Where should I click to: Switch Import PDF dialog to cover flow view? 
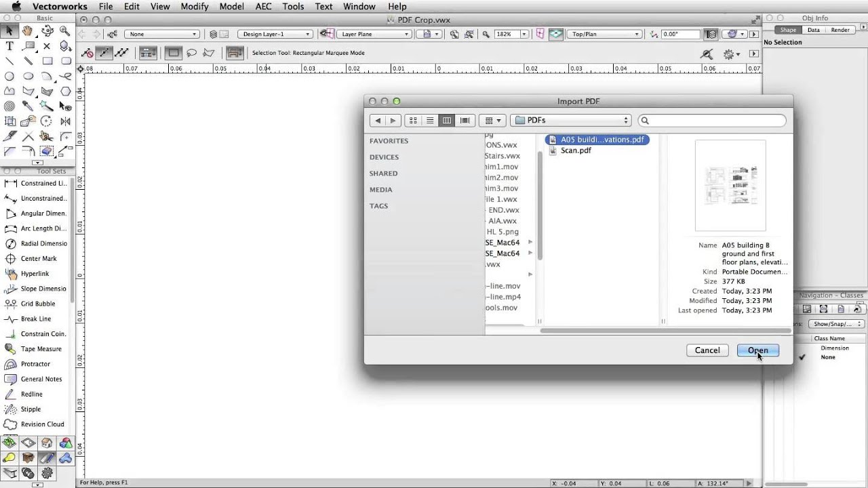coord(465,120)
